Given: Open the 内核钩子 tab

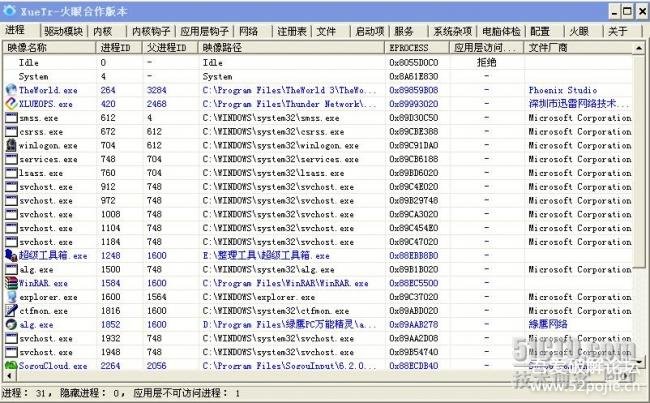Looking at the screenshot, I should (151, 31).
